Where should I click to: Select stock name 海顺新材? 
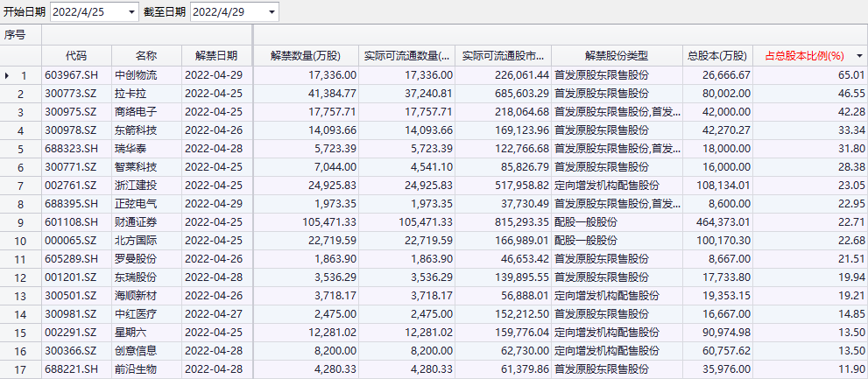[x=136, y=296]
